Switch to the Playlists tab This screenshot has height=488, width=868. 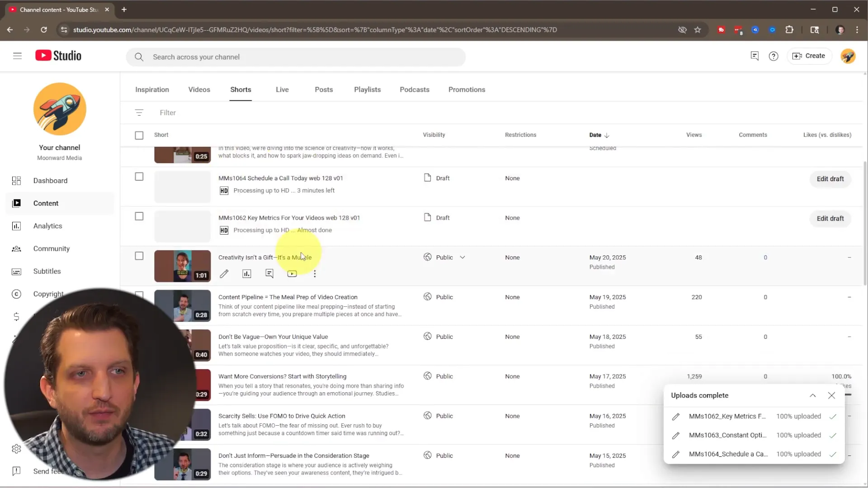pos(367,89)
